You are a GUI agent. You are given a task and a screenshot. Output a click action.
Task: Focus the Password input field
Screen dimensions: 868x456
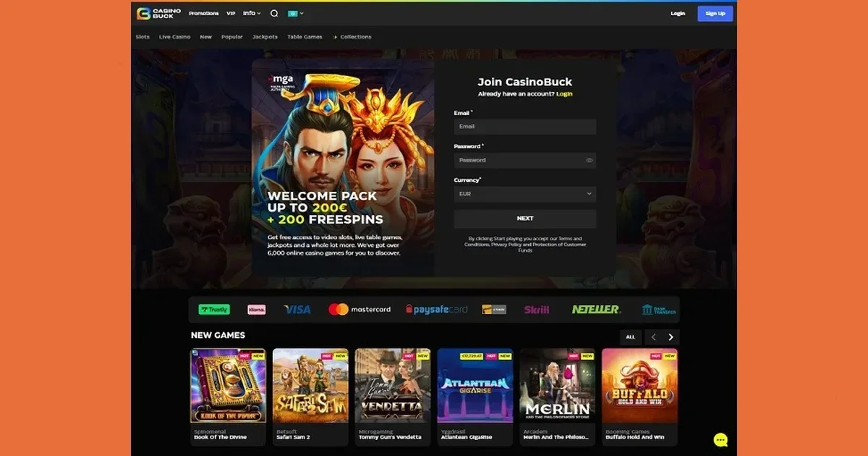coord(525,160)
